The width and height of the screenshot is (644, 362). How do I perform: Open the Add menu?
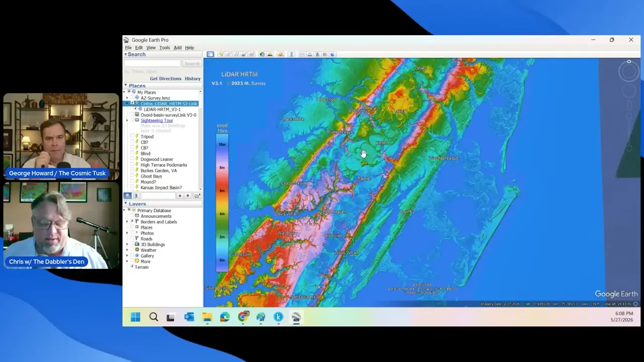178,48
